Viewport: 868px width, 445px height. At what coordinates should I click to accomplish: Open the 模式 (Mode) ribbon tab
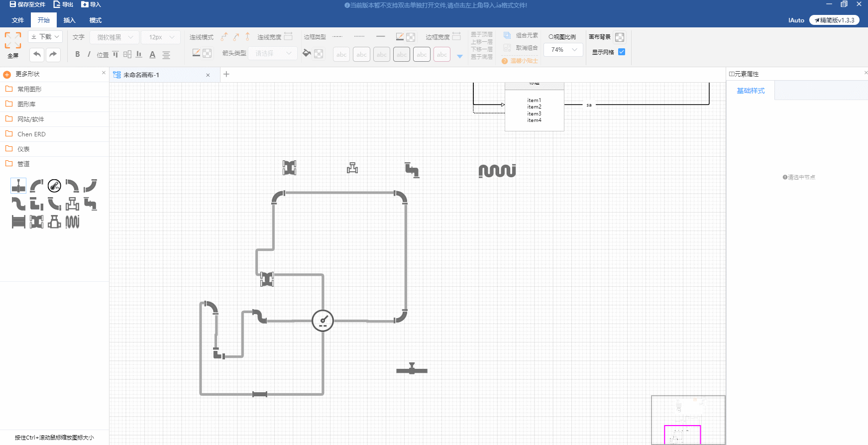tap(95, 20)
